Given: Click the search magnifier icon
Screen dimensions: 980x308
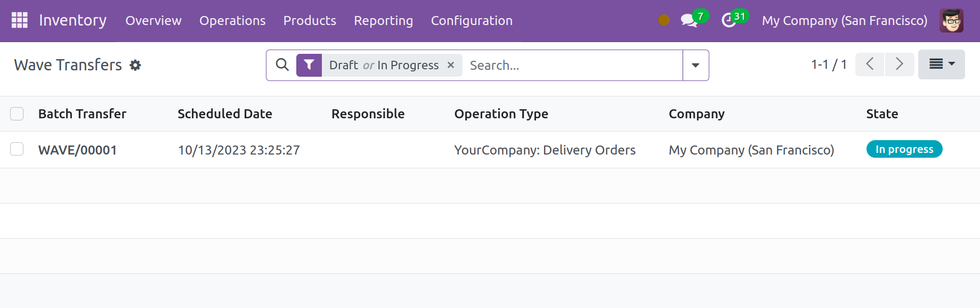Looking at the screenshot, I should (282, 65).
